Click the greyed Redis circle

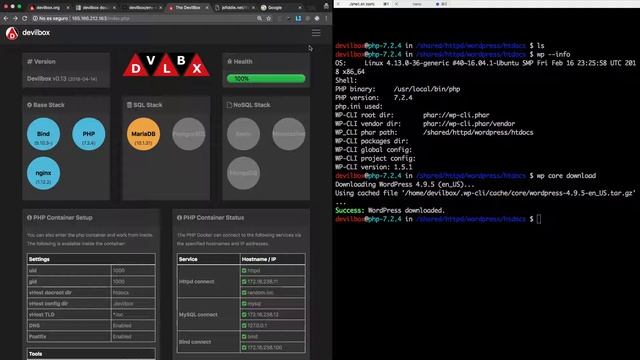coord(243,134)
